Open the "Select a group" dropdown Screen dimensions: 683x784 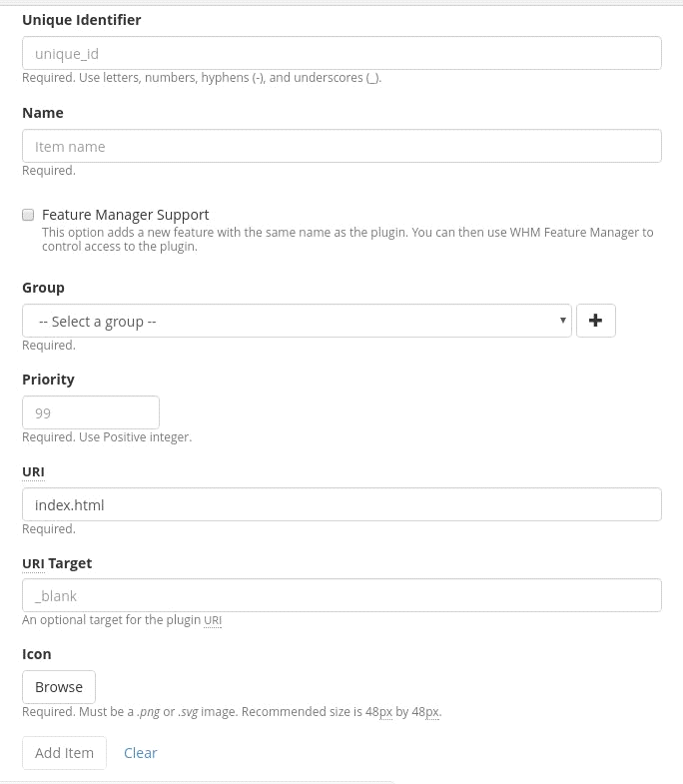pos(297,321)
